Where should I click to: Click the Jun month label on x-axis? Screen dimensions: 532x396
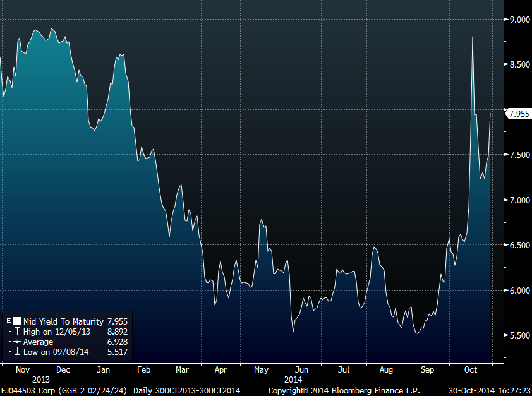(x=302, y=369)
